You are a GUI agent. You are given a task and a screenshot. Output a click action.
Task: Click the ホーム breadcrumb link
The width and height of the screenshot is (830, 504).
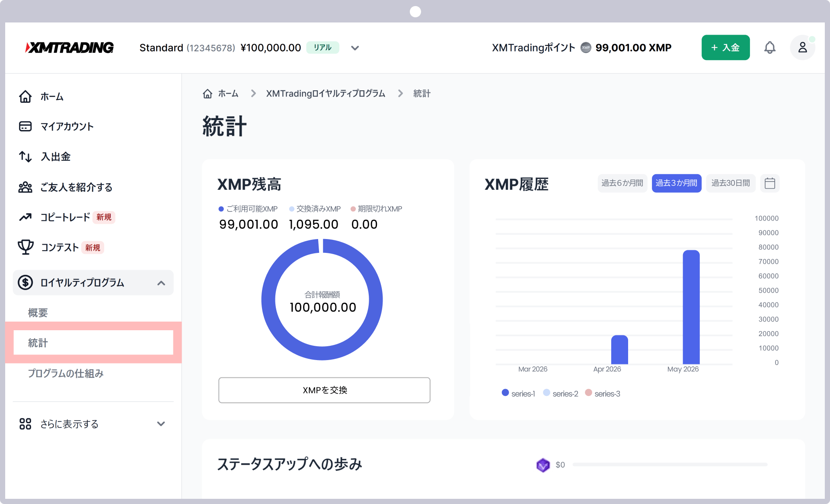pos(228,93)
